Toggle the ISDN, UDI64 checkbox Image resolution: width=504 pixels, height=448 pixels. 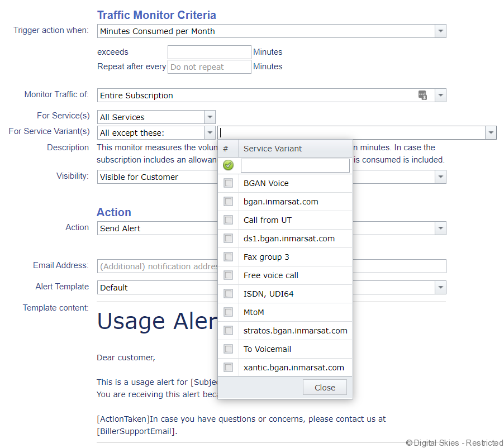(x=228, y=294)
